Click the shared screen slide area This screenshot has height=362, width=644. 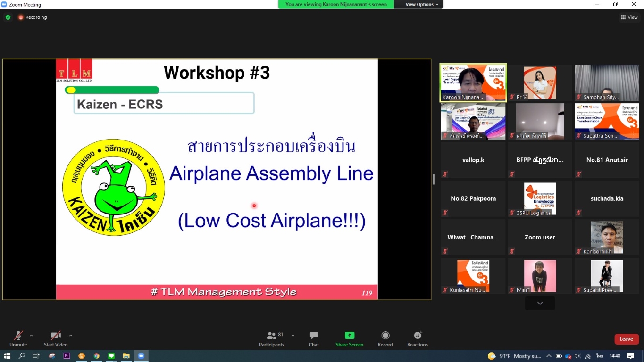coord(217,179)
